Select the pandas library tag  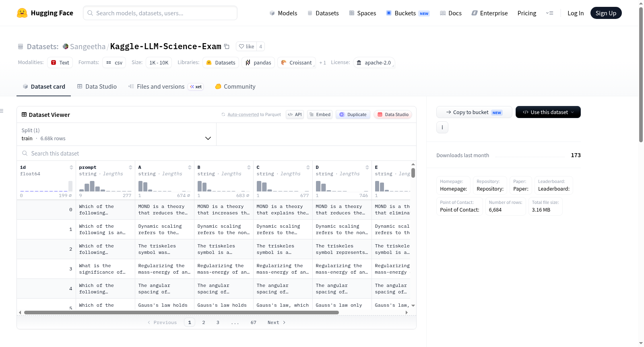pyautogui.click(x=258, y=62)
